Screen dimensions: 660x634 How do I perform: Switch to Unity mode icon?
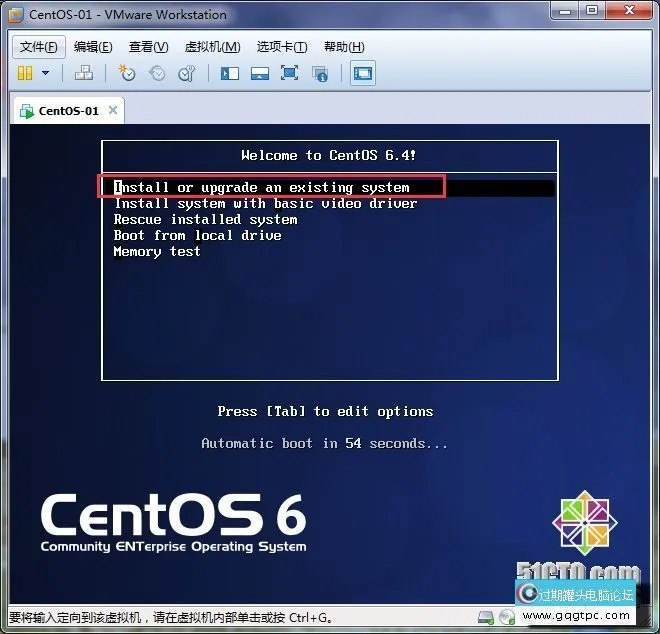point(320,73)
